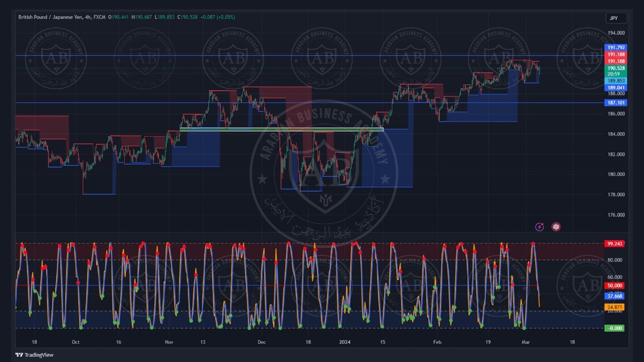Viewport: 644px width, 362px height.
Task: Click the Feb date on time axis
Action: point(437,342)
